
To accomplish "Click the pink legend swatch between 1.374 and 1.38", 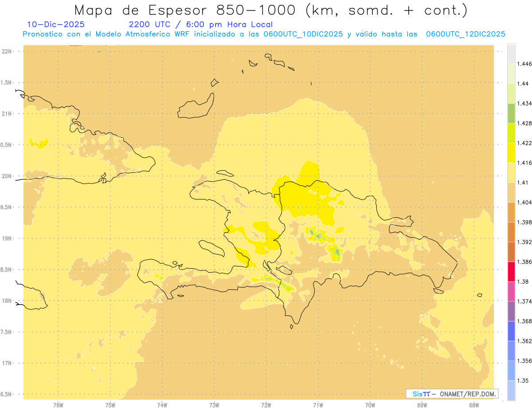I will [x=511, y=291].
